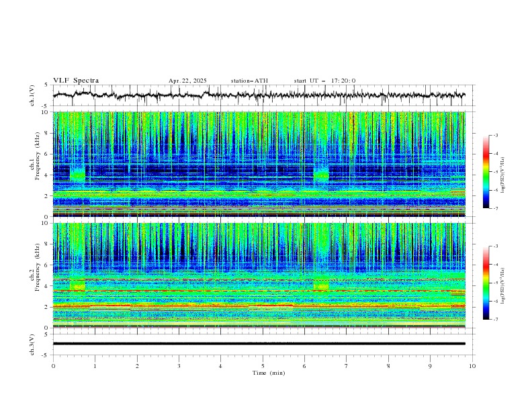This screenshot has height=411, width=532.
Task: Click the time axis tick label "0"
Action: [x=53, y=366]
